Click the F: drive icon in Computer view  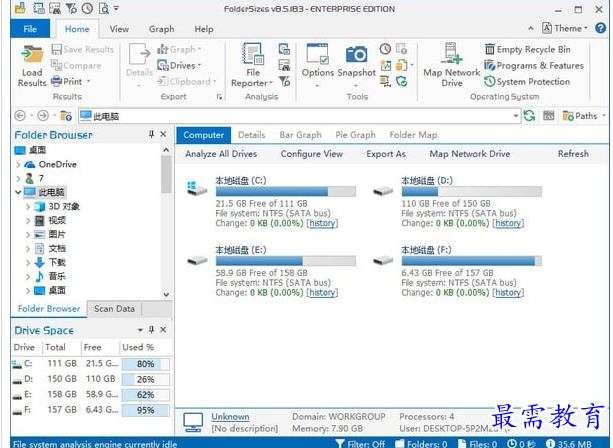tap(383, 260)
